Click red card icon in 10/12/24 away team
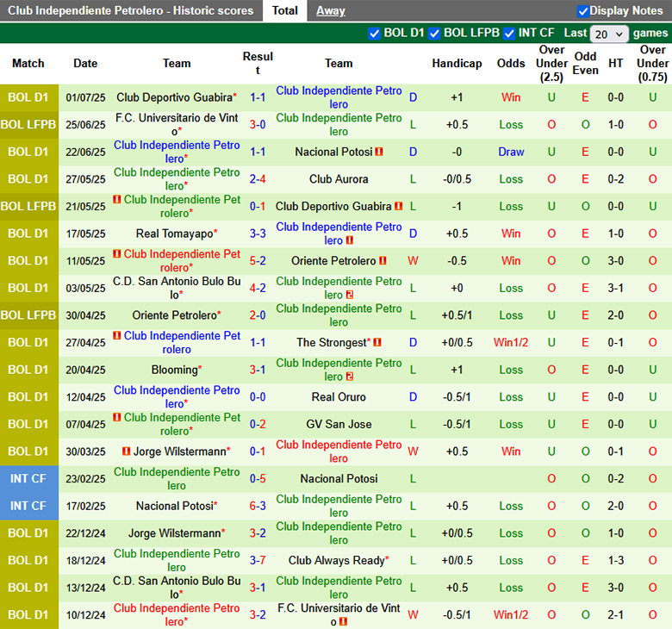Viewport: 672px width, 629px height. coord(343,621)
